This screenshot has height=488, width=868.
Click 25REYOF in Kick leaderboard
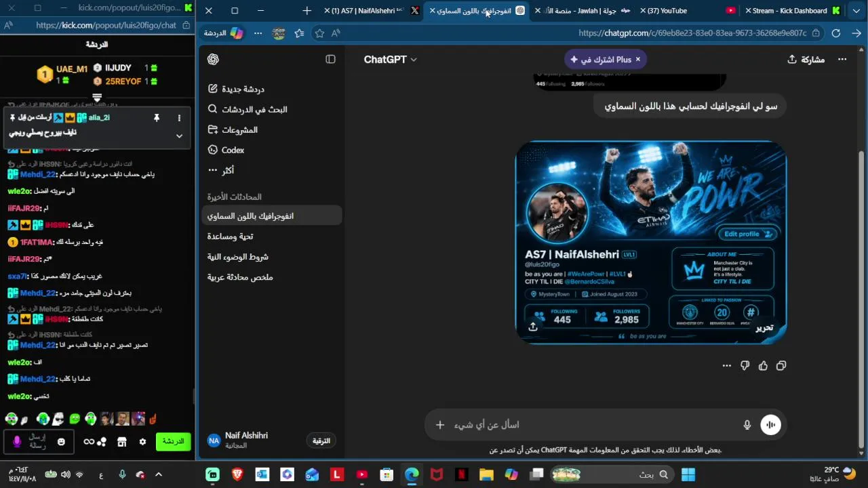pyautogui.click(x=123, y=81)
